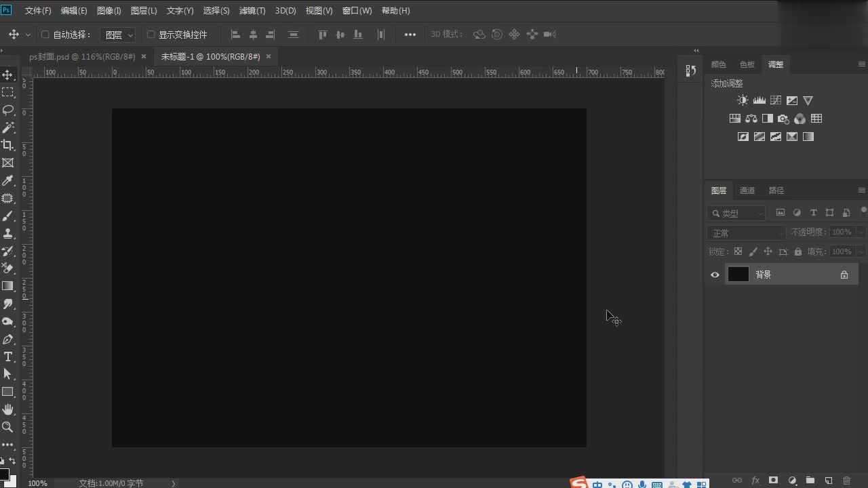This screenshot has width=868, height=488.
Task: Open the adjustments panel flyout menu
Action: [862, 64]
